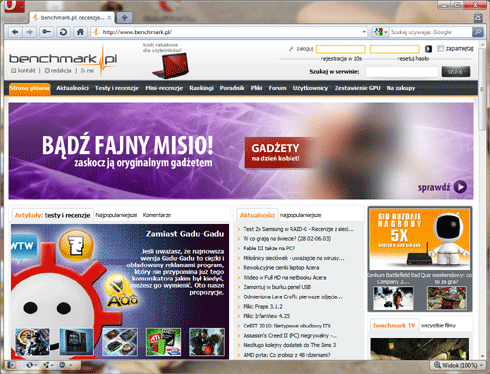Screen dimensions: 490x374
Task: Click the vertical page scrollbar thumb
Action: [482, 88]
